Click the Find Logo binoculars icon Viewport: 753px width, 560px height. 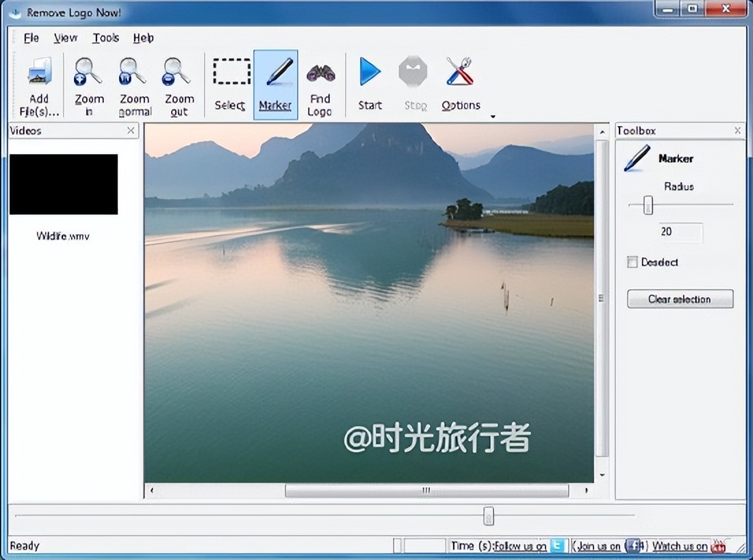point(320,73)
